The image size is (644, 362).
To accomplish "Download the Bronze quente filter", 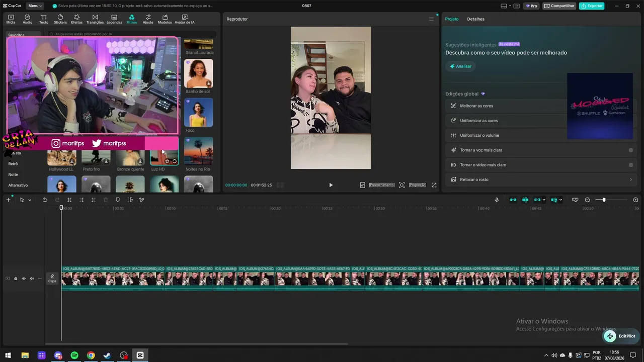I will point(140,161).
